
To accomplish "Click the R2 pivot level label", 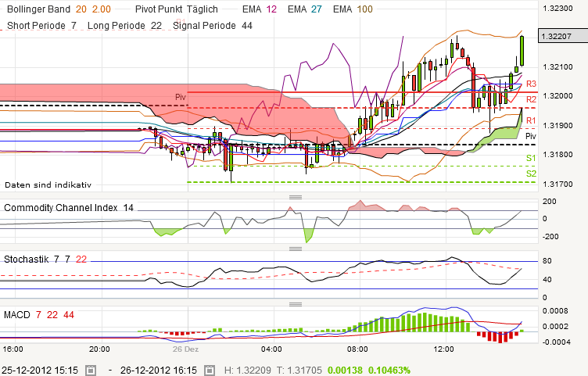I will coord(531,99).
